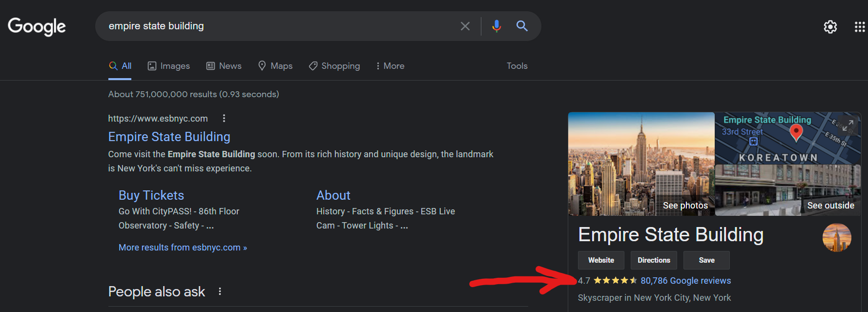Click the Tools button
868x312 pixels.
tap(517, 66)
